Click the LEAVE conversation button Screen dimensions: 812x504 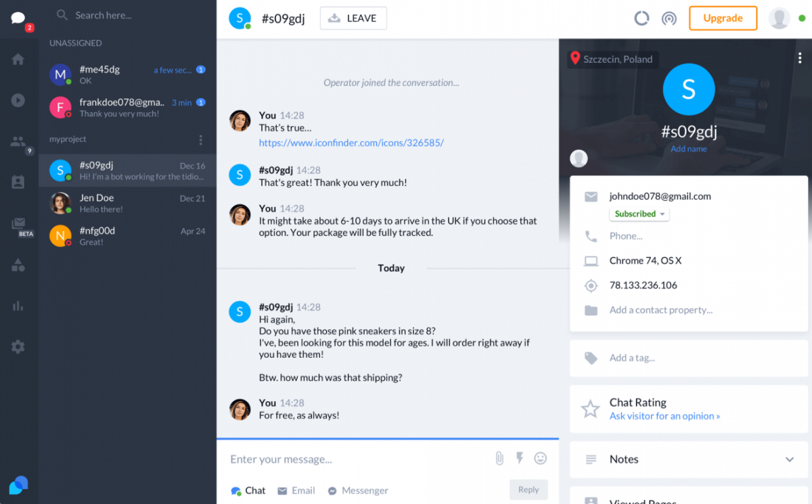click(x=353, y=18)
